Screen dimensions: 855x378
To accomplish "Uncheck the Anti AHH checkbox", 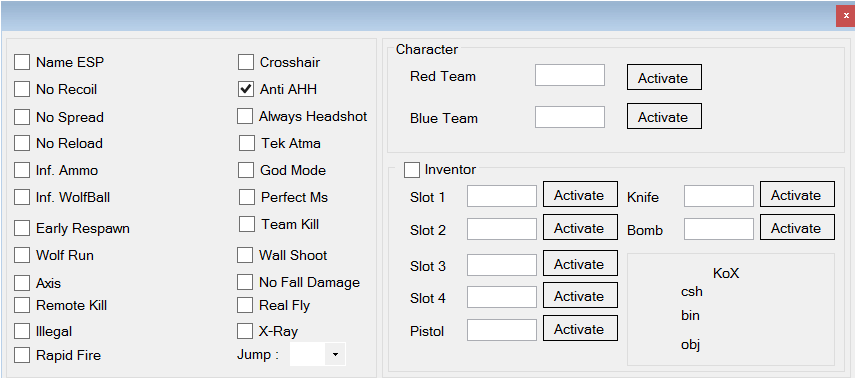I will (x=246, y=89).
